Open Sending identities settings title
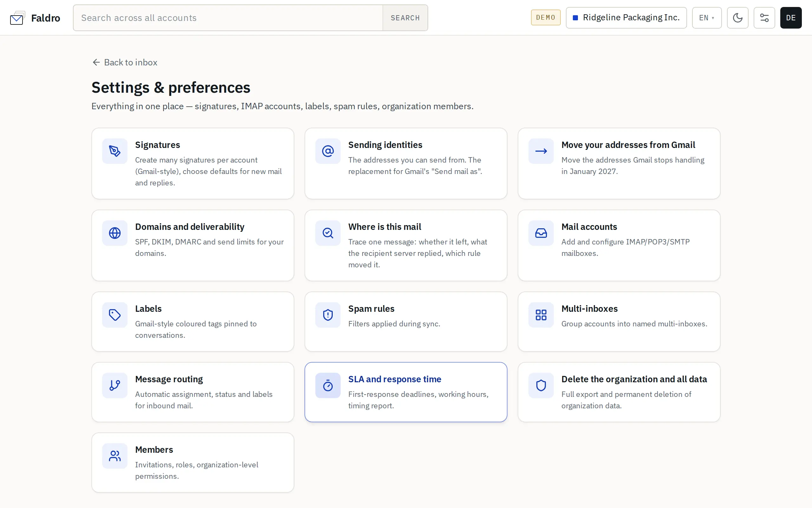 coord(385,145)
